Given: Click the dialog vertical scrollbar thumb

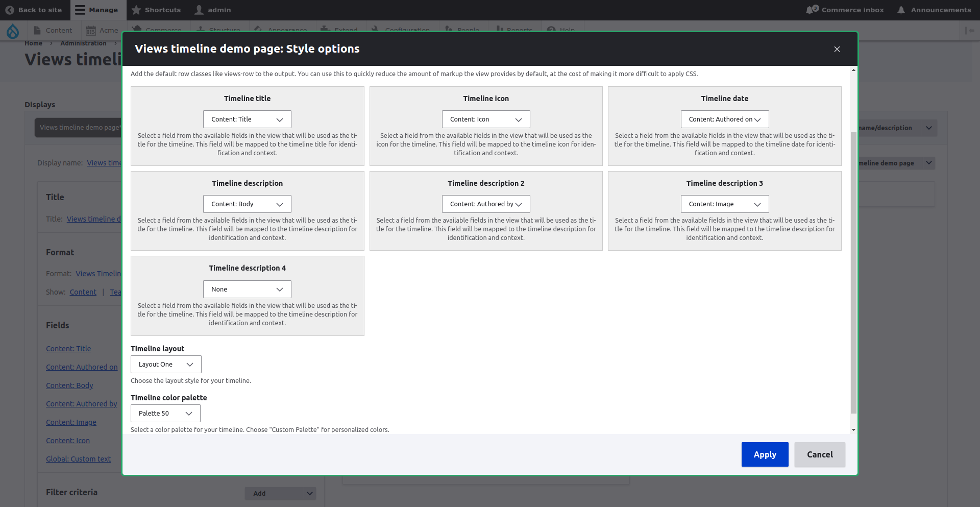Looking at the screenshot, I should [x=853, y=273].
